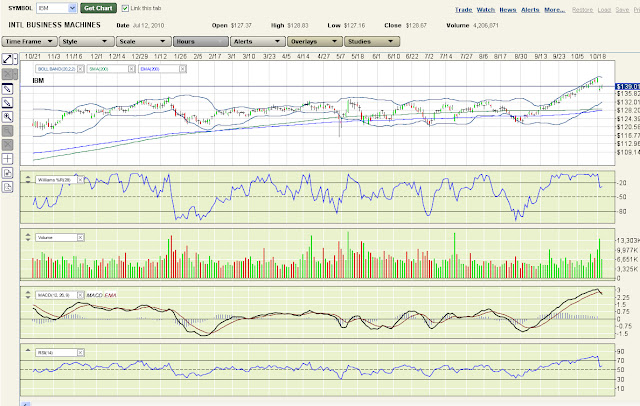640x406 pixels.
Task: Close the MACD study panel
Action: click(x=80, y=295)
